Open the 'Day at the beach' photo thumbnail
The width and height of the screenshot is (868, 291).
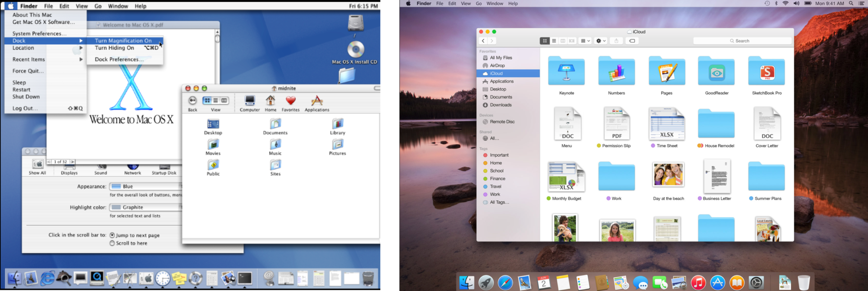point(668,175)
